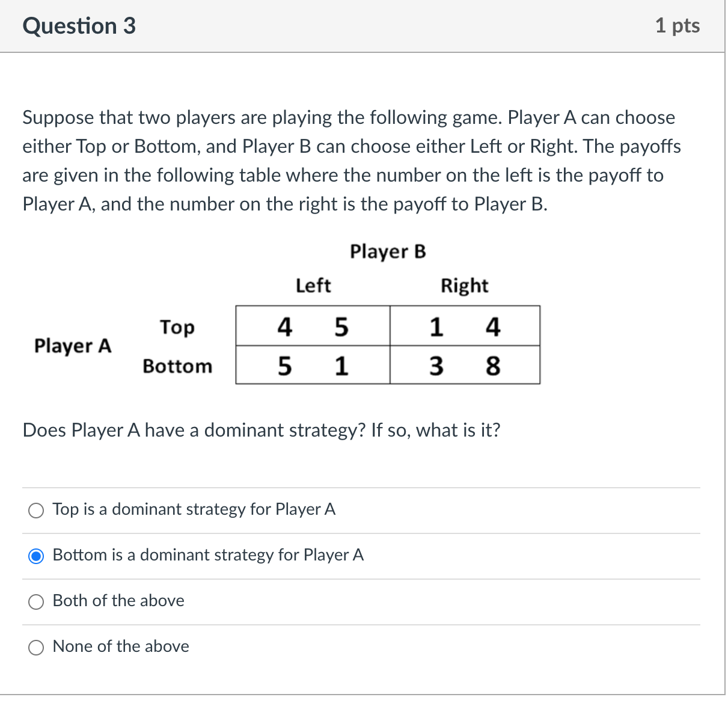Click the Right column header

pos(464,286)
